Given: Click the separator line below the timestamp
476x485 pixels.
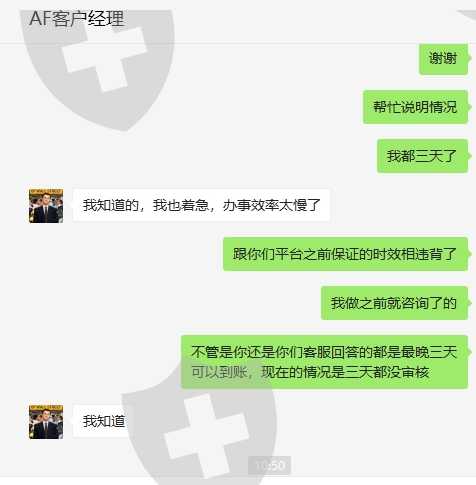Looking at the screenshot, I should tap(238, 477).
